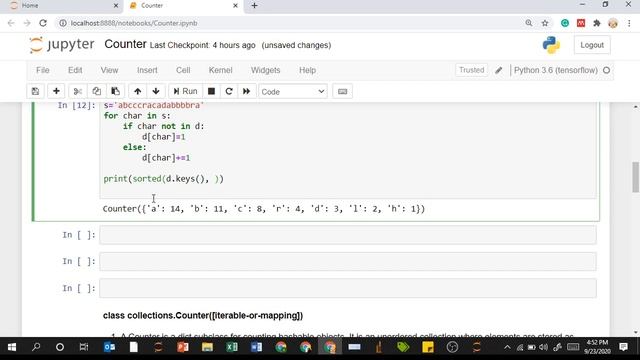The image size is (640, 360).
Task: Click inside the third empty code cell
Action: coord(348,288)
